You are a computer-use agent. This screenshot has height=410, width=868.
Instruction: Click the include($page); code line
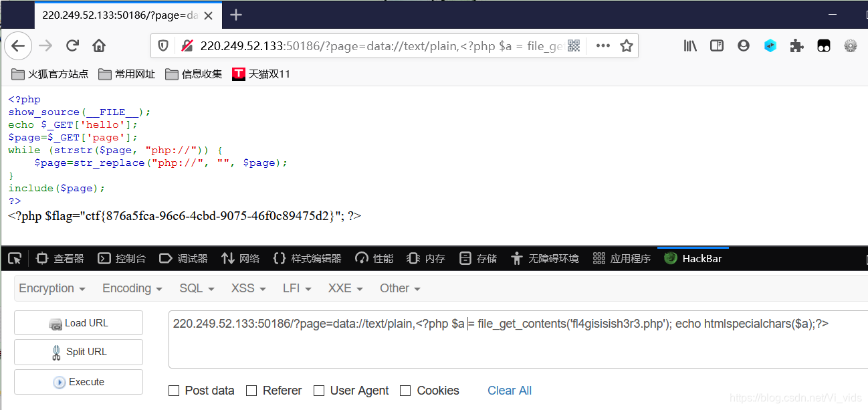[57, 189]
